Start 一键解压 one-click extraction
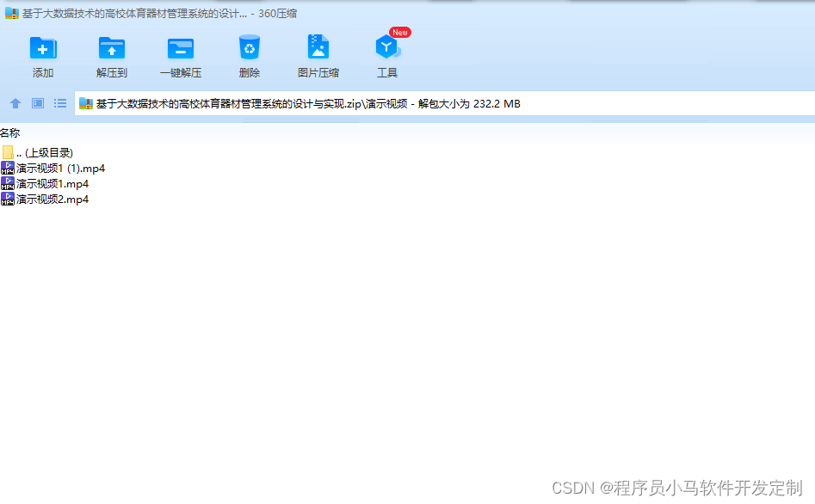This screenshot has height=504, width=815. [180, 53]
